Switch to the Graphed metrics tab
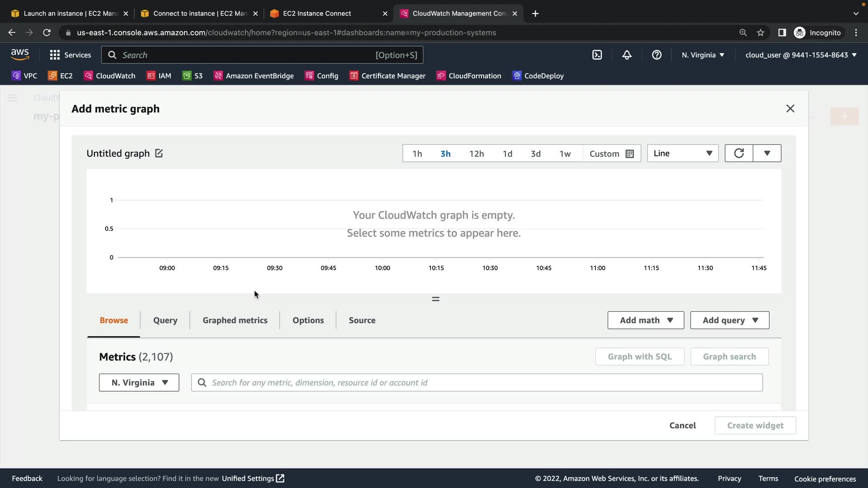The height and width of the screenshot is (488, 868). (x=235, y=320)
